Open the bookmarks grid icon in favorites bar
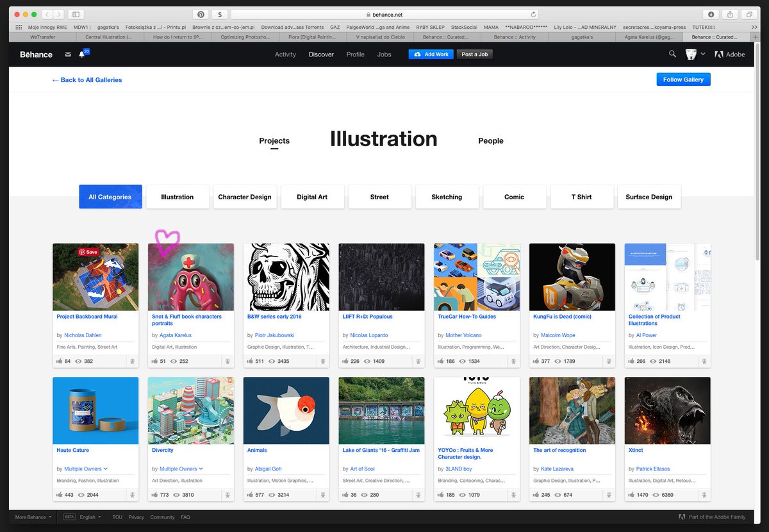 (18, 28)
